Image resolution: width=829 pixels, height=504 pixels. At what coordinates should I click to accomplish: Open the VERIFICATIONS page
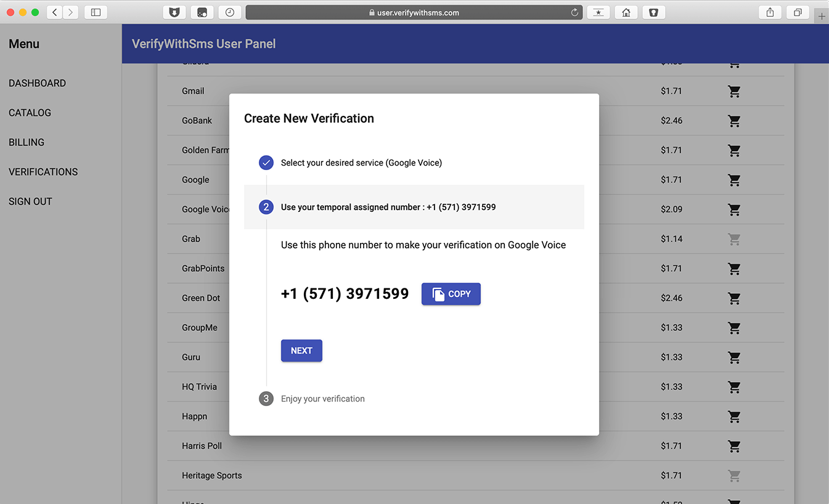pyautogui.click(x=43, y=172)
